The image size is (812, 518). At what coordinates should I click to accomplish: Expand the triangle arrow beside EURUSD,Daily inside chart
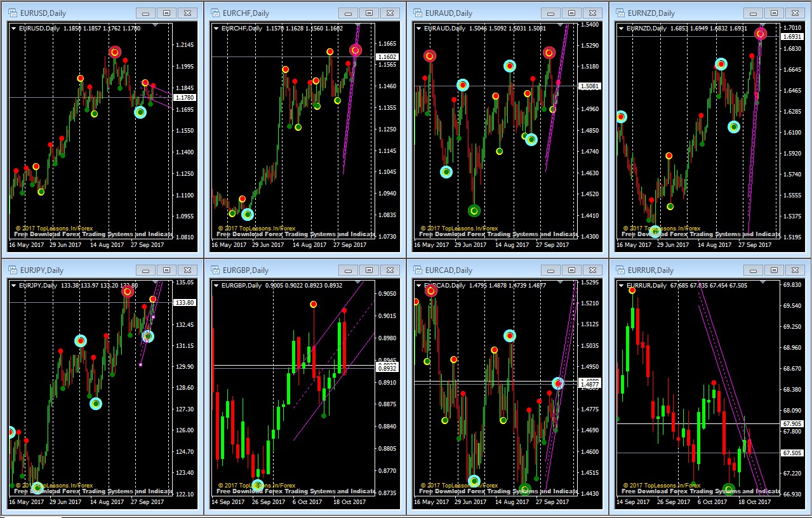(13, 28)
